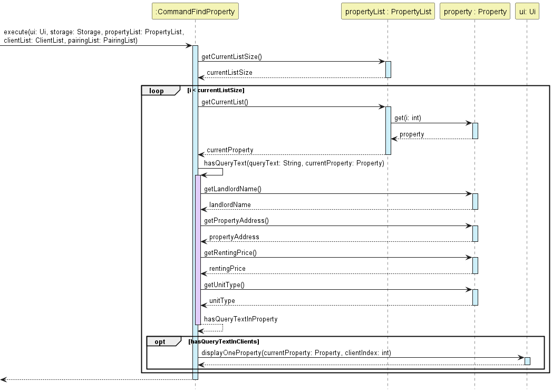Click the getRentingPrice() message label
552x392 pixels.
(230, 253)
